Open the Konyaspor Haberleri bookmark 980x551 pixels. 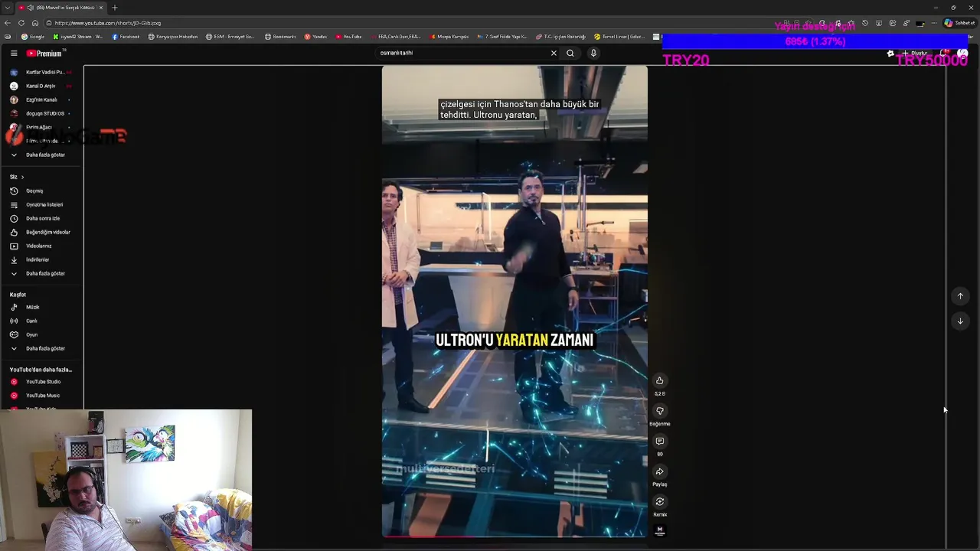pyautogui.click(x=173, y=37)
